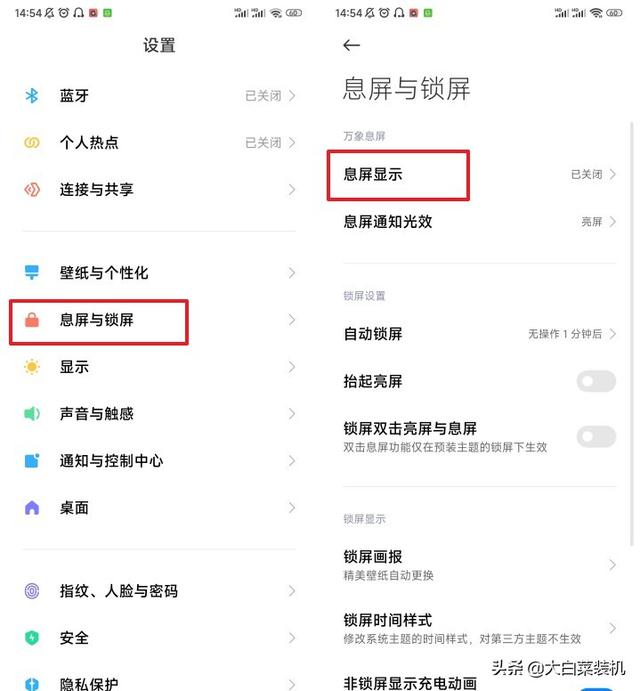Expand 自动锁屏 timeout options
This screenshot has height=691, width=640.
click(x=612, y=334)
